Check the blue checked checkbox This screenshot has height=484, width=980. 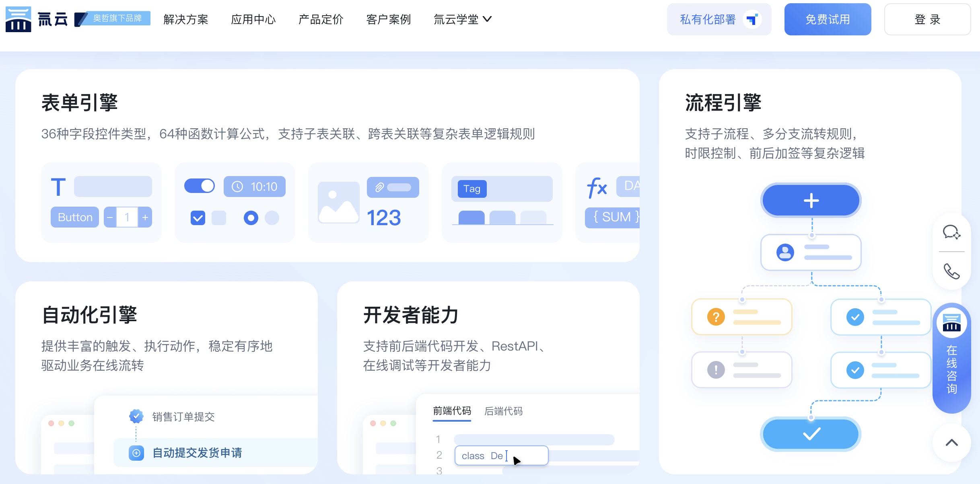pos(198,218)
